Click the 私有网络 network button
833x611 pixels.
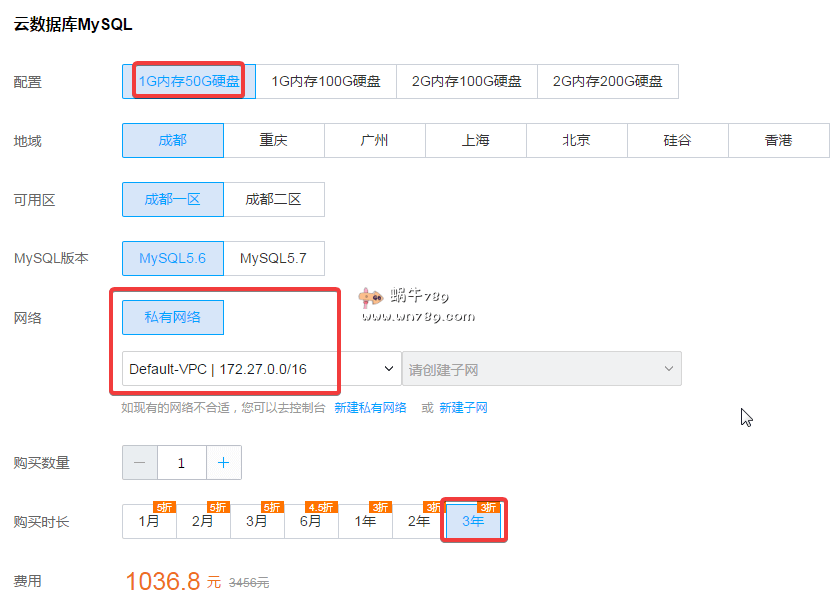(x=172, y=317)
